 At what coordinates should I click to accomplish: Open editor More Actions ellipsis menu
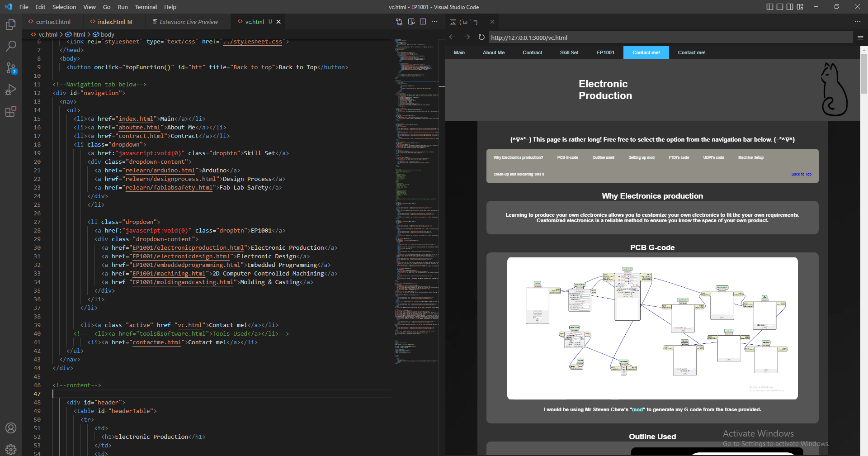click(434, 22)
